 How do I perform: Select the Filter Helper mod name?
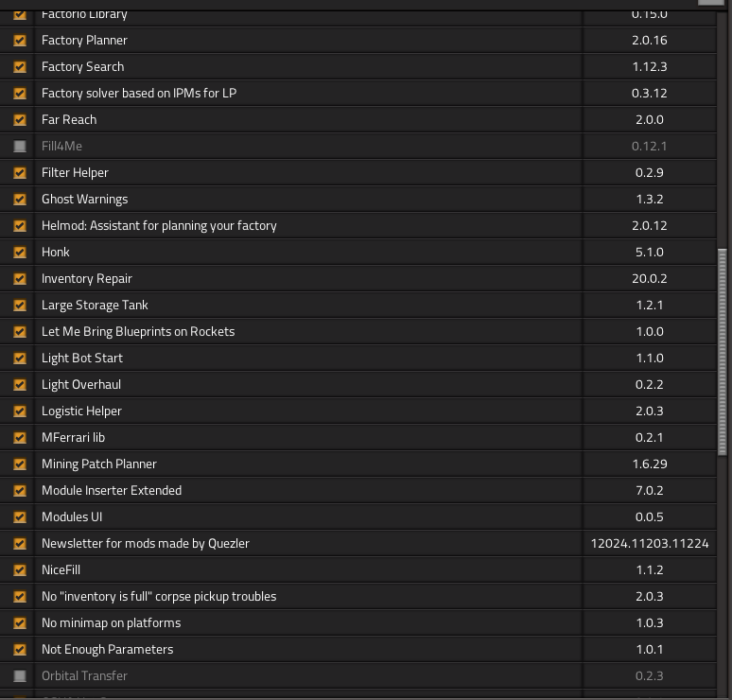(x=75, y=173)
